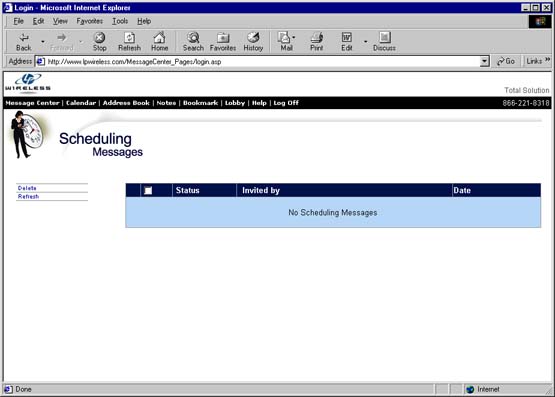Click the Discuss toolbar icon
The height and width of the screenshot is (397, 555).
point(384,42)
